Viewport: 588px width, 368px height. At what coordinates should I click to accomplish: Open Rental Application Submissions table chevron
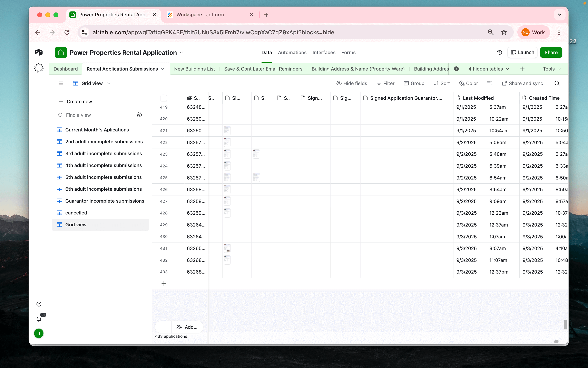point(163,69)
